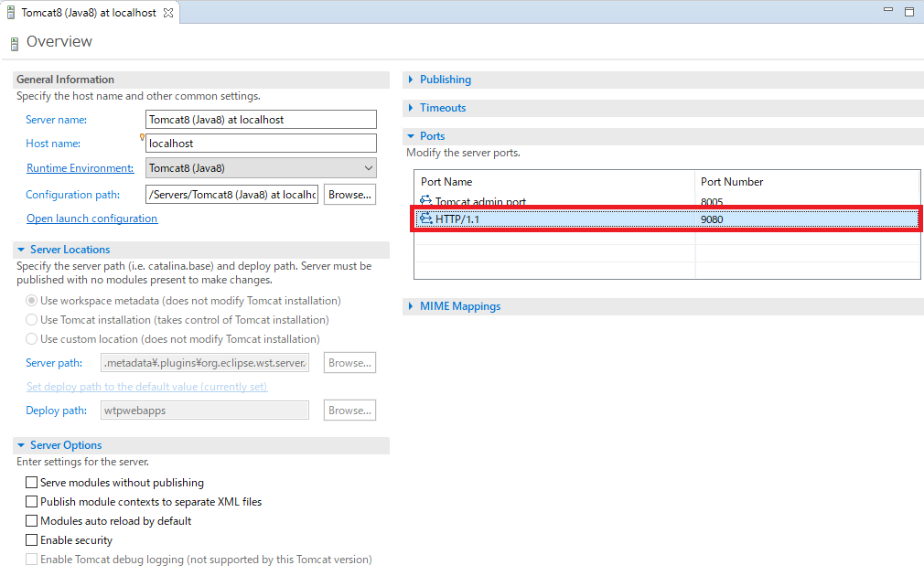The image size is (924, 576).
Task: Open launch configuration via the link
Action: click(x=91, y=218)
